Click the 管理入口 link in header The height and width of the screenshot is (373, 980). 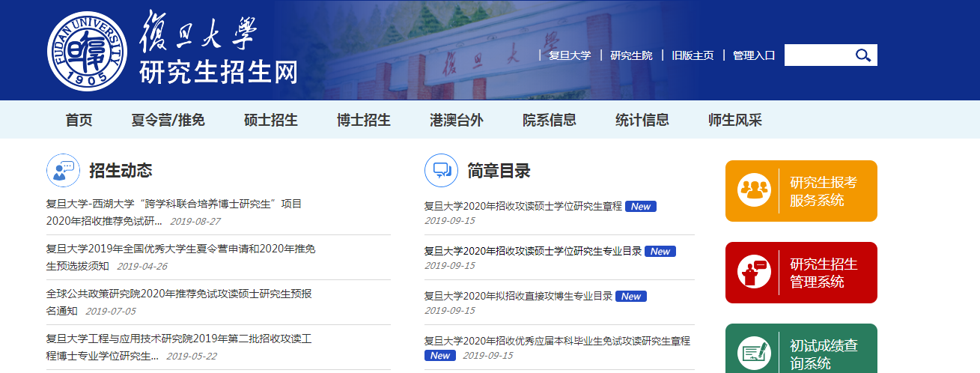click(753, 55)
